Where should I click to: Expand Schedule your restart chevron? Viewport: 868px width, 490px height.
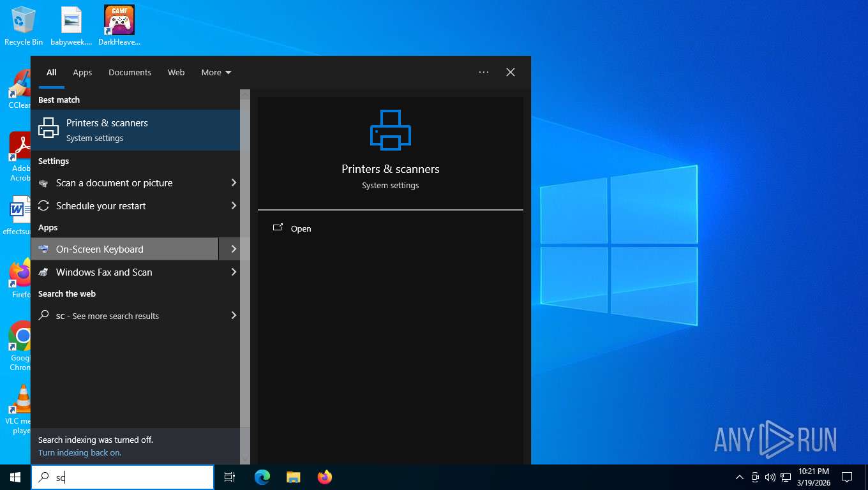(x=234, y=206)
